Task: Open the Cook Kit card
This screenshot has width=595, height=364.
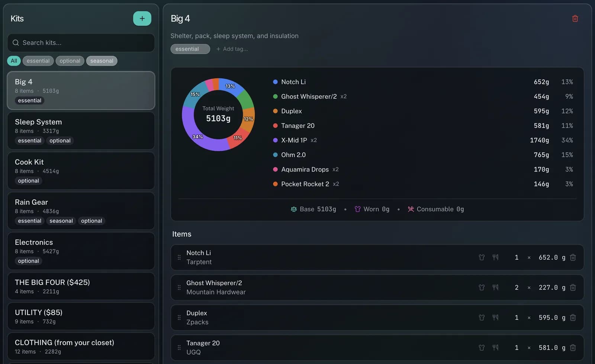Action: [81, 171]
